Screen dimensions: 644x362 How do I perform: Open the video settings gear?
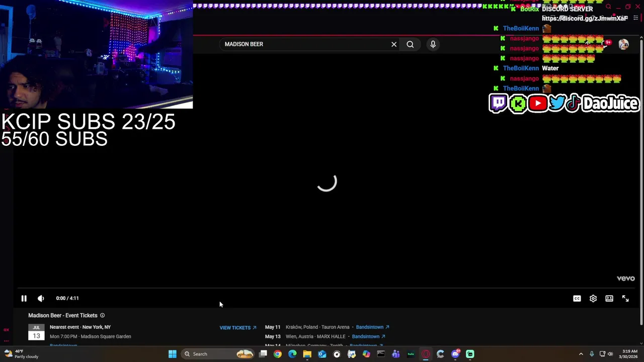point(593,298)
